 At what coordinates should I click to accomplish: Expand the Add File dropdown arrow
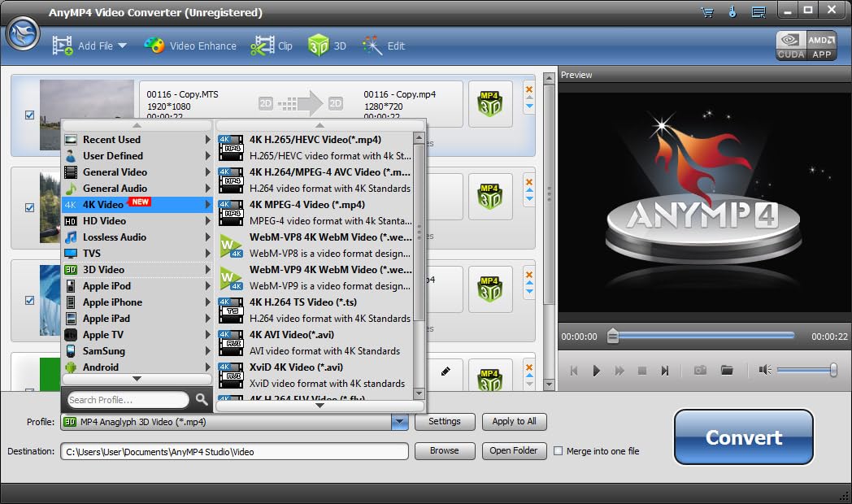pos(122,46)
